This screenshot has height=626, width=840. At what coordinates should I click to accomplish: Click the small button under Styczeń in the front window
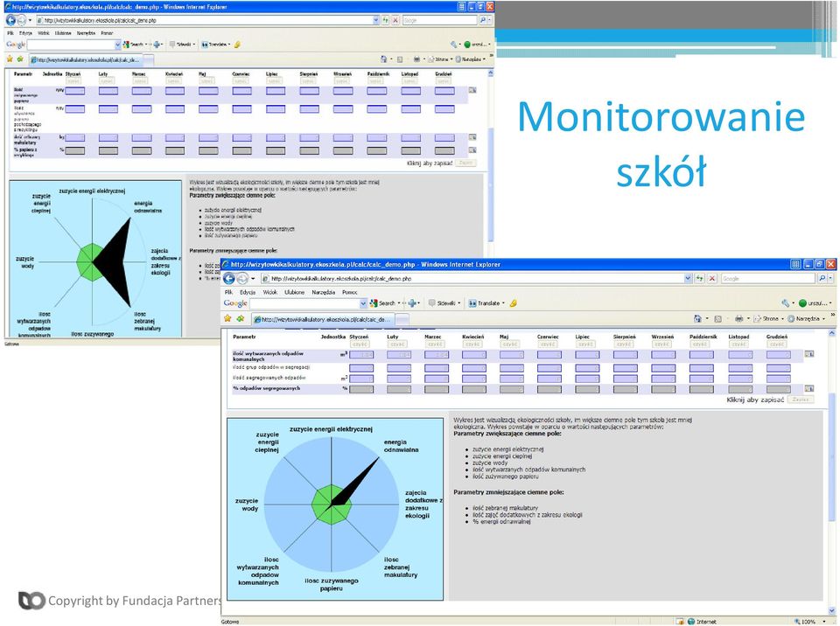pyautogui.click(x=360, y=344)
